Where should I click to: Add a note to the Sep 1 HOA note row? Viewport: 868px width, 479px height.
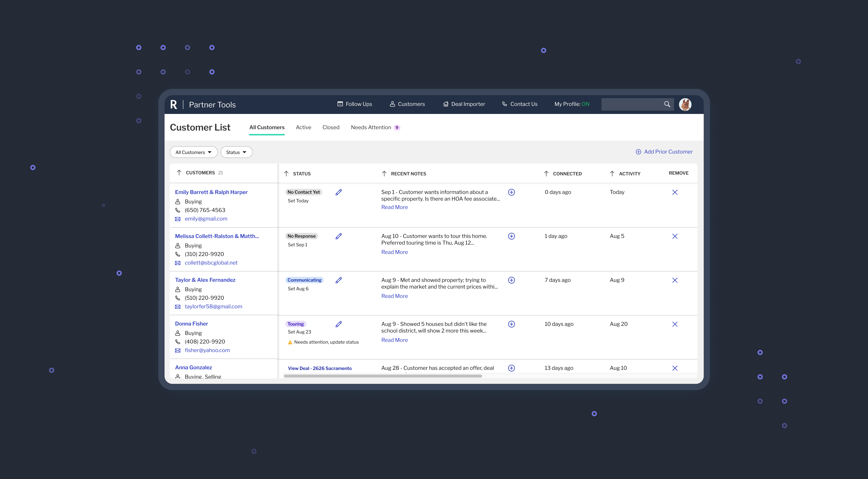(x=511, y=192)
